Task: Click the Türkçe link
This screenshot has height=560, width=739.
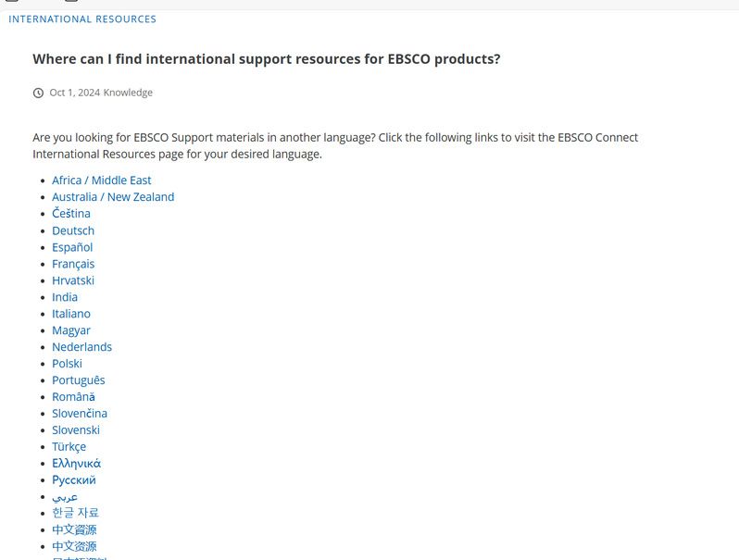Action: click(x=69, y=447)
